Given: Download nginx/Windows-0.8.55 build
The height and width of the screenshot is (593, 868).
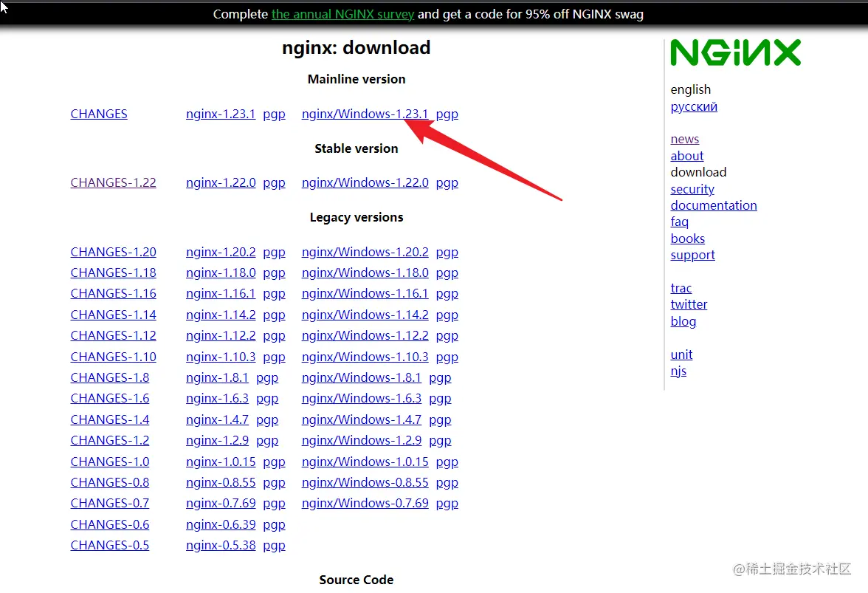Looking at the screenshot, I should click(365, 483).
